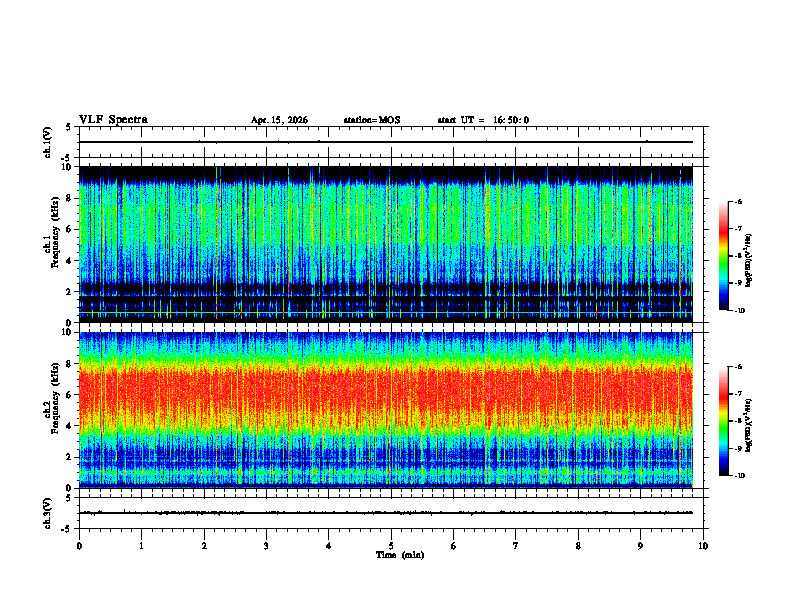
Task: Select the ch.2 color bar "log(PSD)" label
Action: 749,426
